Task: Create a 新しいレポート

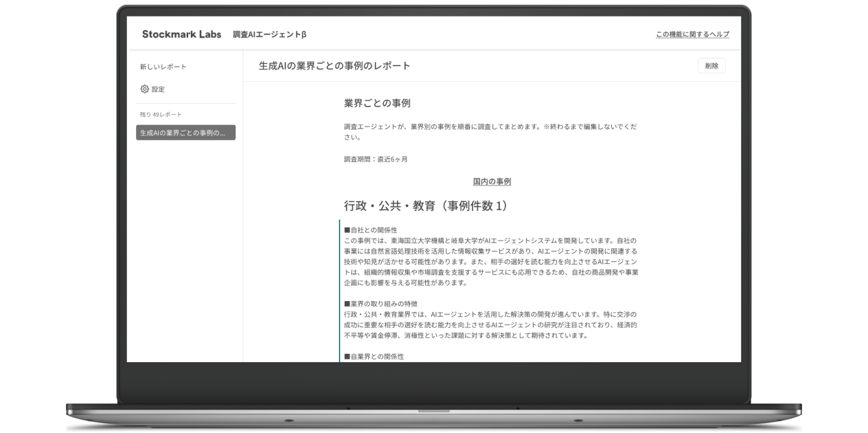Action: [x=163, y=67]
